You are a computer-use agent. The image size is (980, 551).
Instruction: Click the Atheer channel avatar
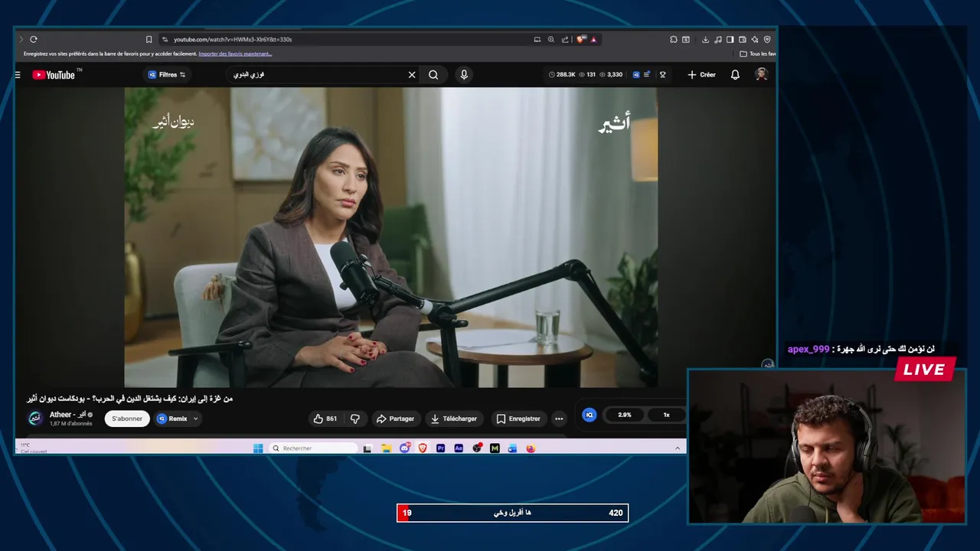[35, 418]
